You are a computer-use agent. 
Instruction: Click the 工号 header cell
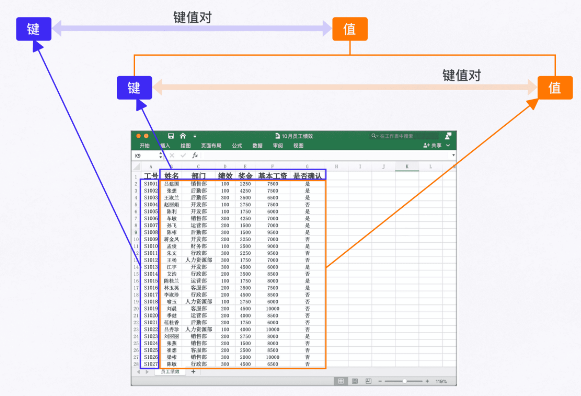[x=151, y=176]
